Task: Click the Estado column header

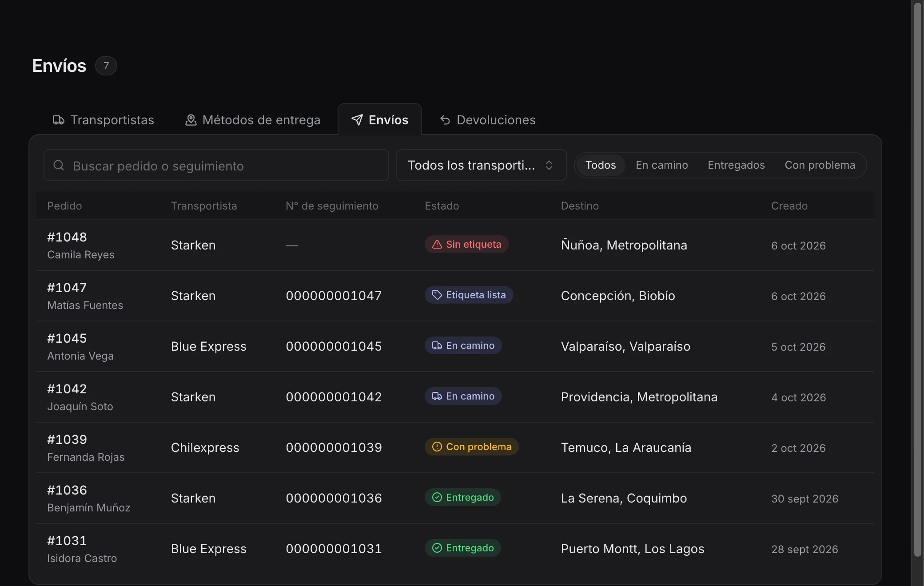Action: [x=442, y=206]
